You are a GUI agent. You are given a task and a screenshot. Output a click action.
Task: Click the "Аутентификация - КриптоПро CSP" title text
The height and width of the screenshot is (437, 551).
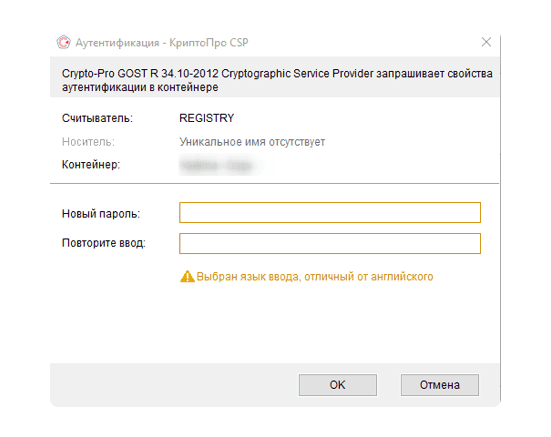[162, 43]
